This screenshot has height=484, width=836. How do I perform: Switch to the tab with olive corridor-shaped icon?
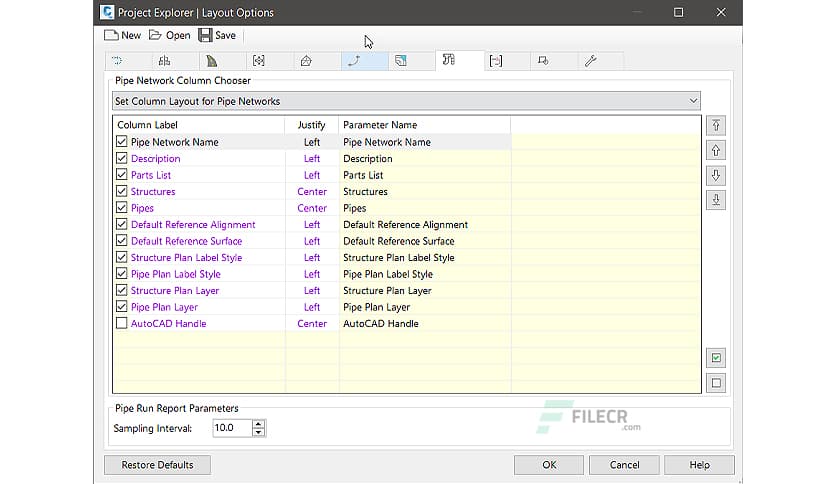pyautogui.click(x=212, y=61)
